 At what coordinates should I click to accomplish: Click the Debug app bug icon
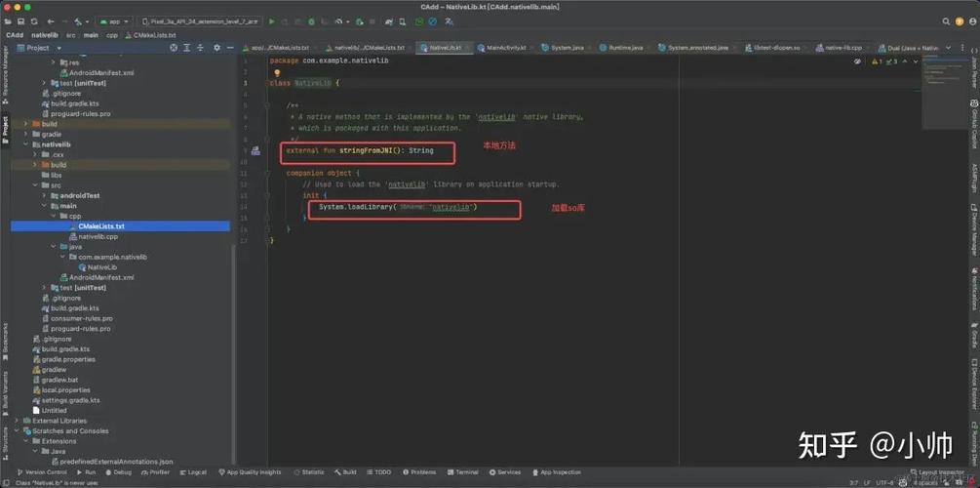[310, 20]
